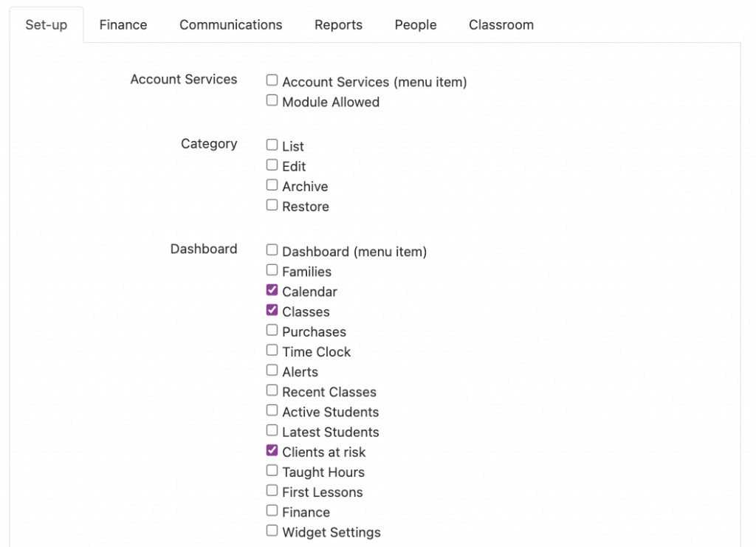Tick the Taught Hours checkbox
756x547 pixels.
tap(272, 470)
